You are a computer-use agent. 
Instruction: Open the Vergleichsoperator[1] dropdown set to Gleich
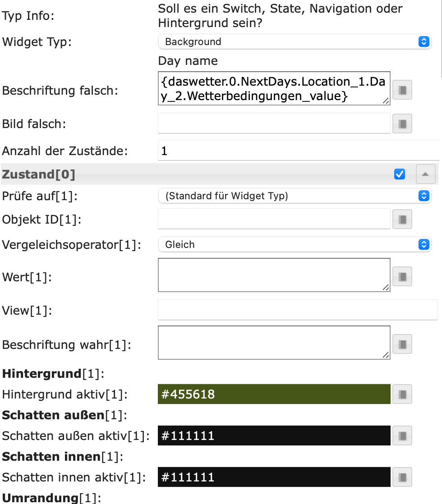point(295,244)
